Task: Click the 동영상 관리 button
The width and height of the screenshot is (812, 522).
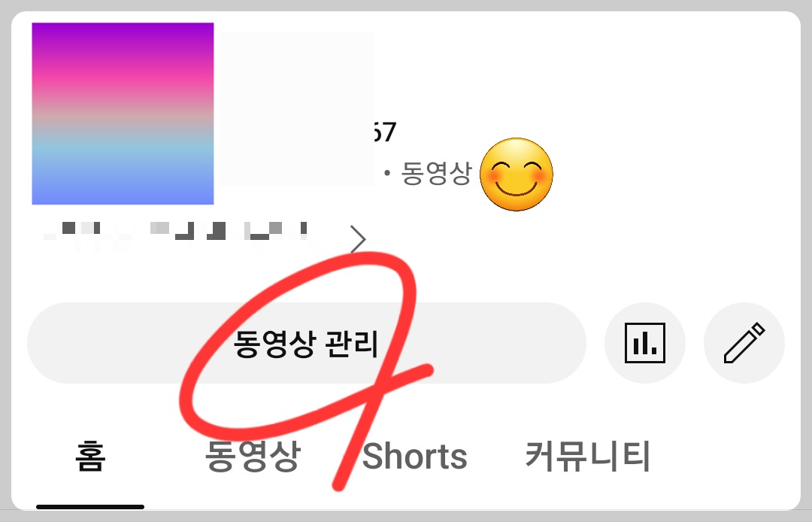Action: pyautogui.click(x=307, y=343)
